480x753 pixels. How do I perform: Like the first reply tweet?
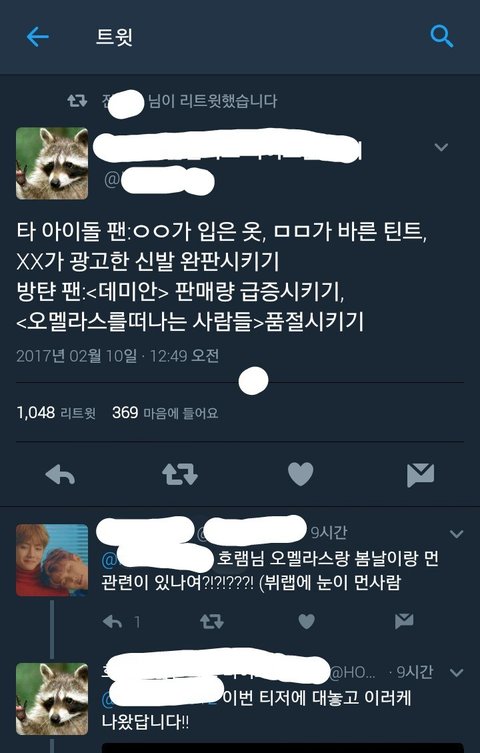tap(306, 621)
